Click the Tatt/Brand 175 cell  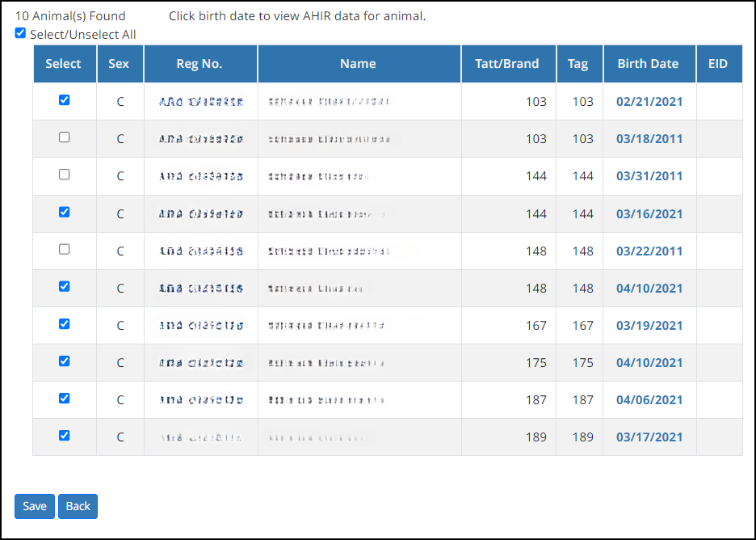point(509,363)
